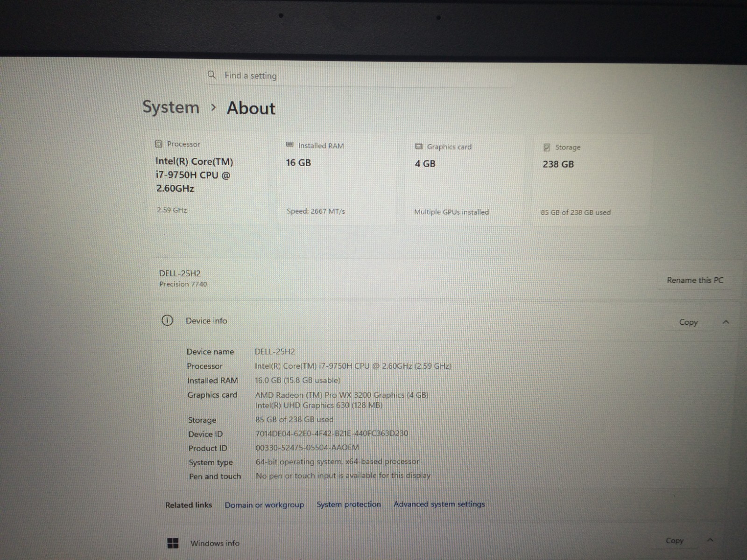
Task: Click DELL-25H2 PC name heading
Action: click(x=180, y=273)
